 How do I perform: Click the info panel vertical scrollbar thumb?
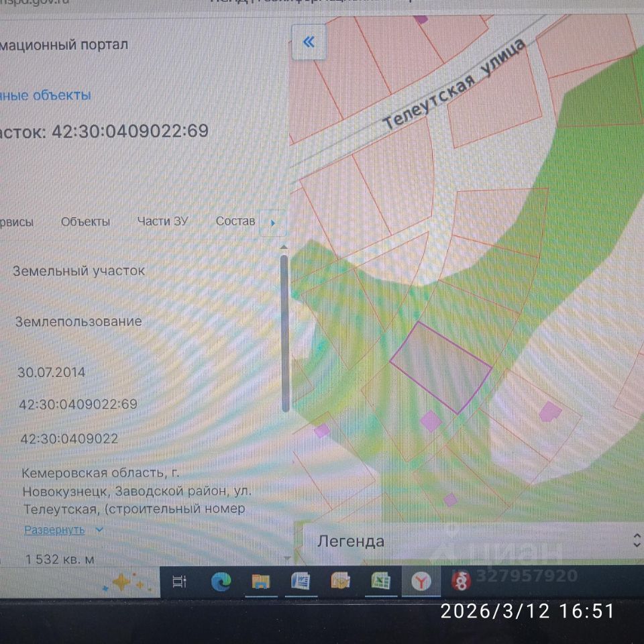tap(284, 333)
